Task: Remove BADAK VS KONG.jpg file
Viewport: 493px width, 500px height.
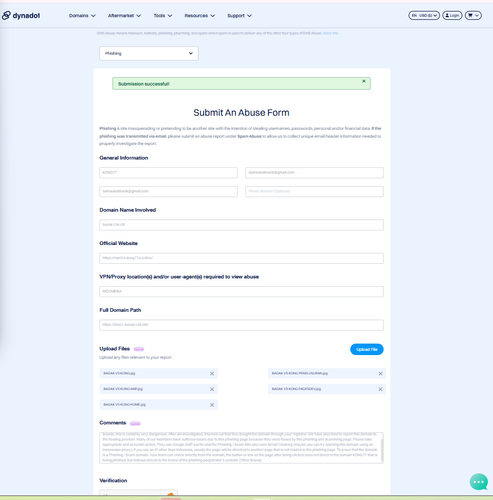Action: pos(212,374)
